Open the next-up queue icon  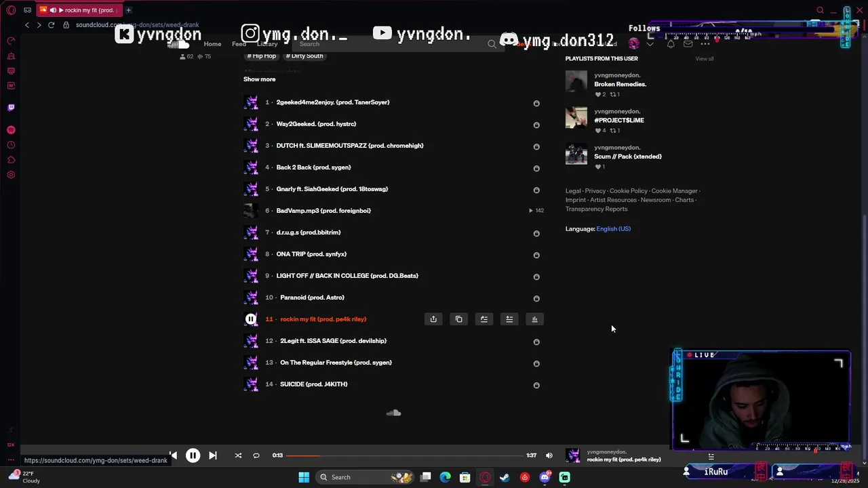click(711, 456)
